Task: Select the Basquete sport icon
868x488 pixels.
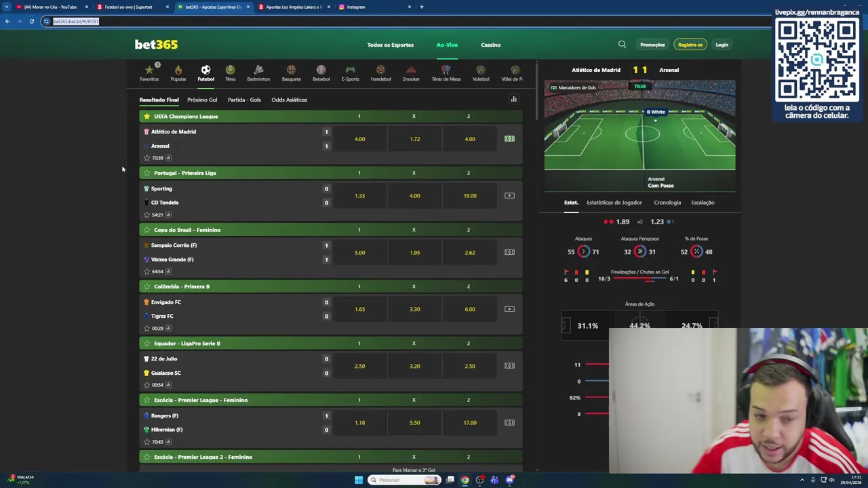Action: point(291,73)
